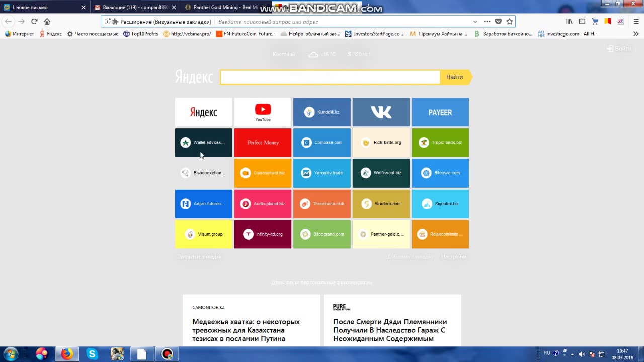Open the Visum.group tile
The height and width of the screenshot is (362, 644).
pos(204,234)
